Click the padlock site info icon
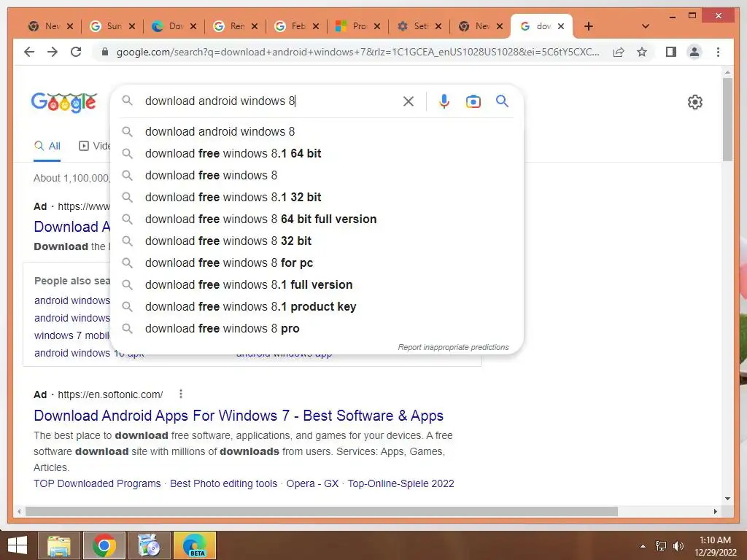The width and height of the screenshot is (747, 560). tap(105, 52)
